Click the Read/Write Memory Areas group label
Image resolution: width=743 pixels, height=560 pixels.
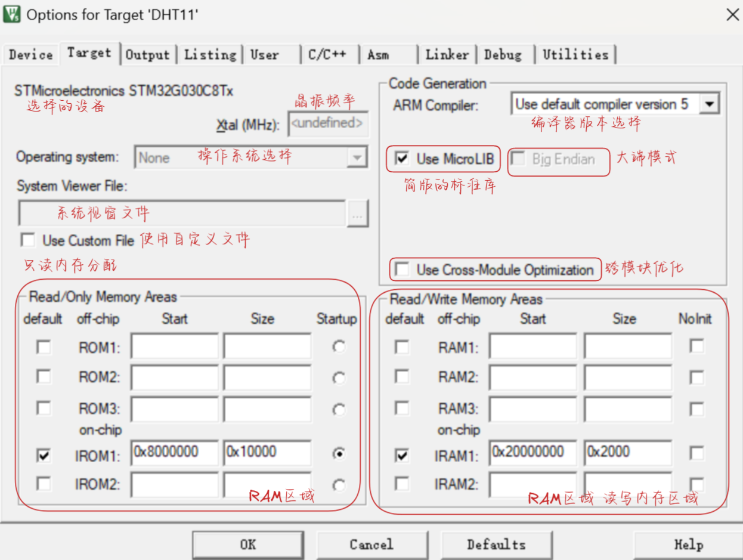466,299
